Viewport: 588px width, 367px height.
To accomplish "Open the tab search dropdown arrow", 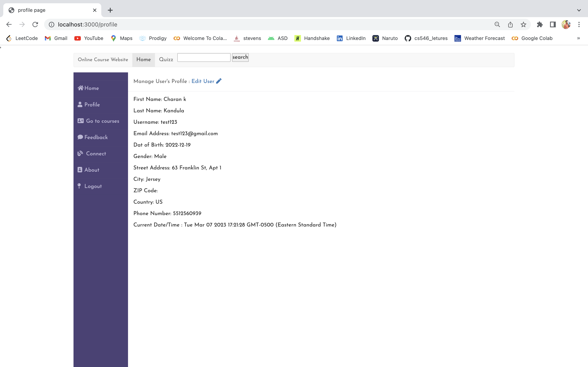I will point(579,10).
